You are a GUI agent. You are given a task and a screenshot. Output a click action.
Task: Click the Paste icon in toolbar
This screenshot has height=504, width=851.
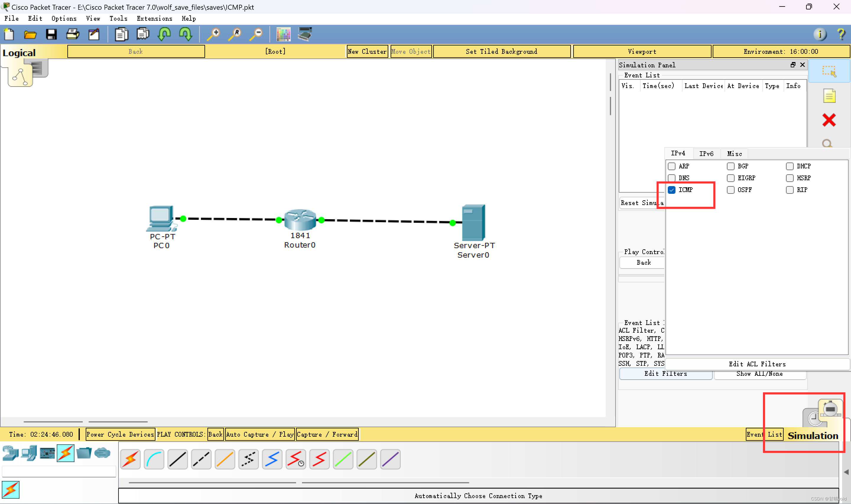143,34
